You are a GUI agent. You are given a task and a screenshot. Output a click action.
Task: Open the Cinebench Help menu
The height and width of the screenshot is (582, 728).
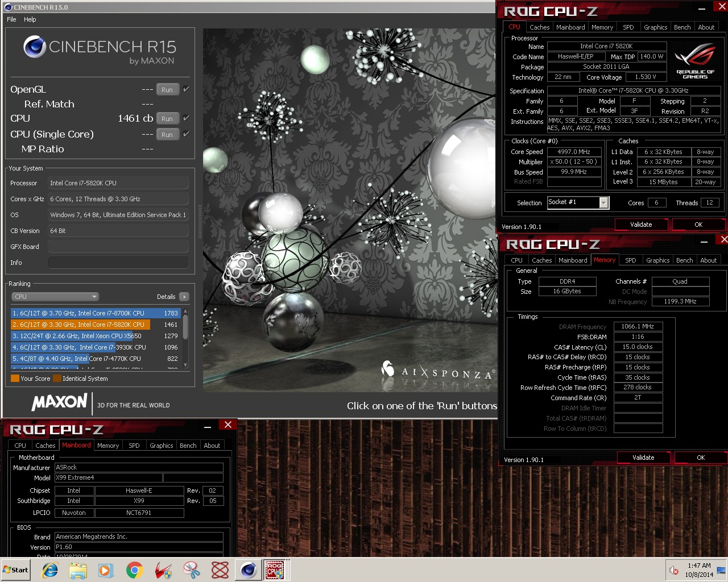tap(30, 19)
